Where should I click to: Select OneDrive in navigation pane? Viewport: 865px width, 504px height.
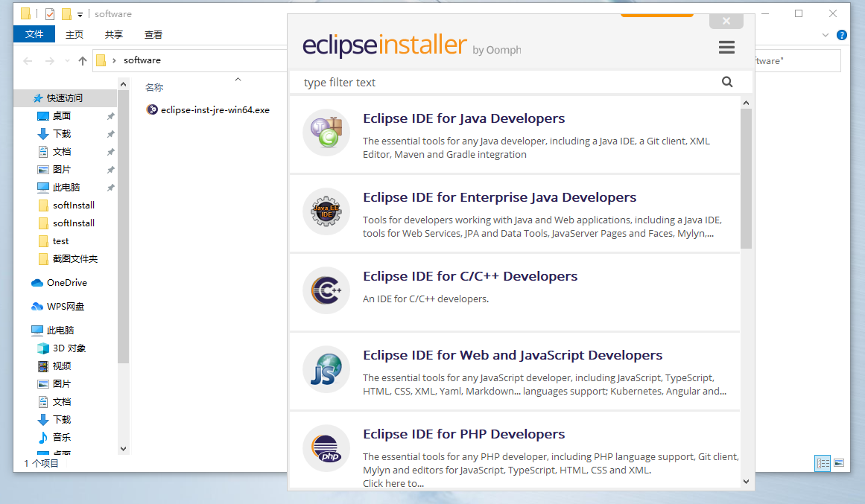[x=67, y=282]
